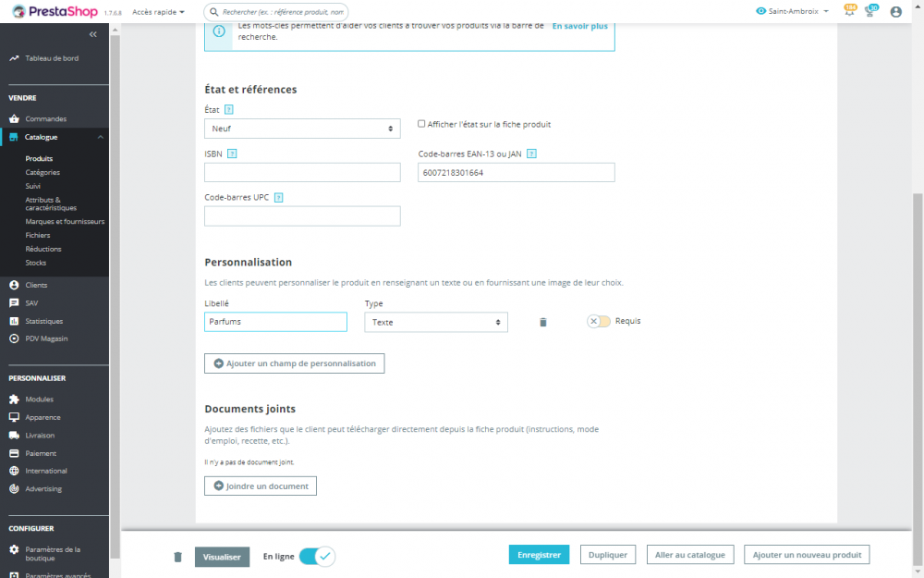Screen dimensions: 924x578
Task: Delete product using bottom trash icon
Action: 178,557
